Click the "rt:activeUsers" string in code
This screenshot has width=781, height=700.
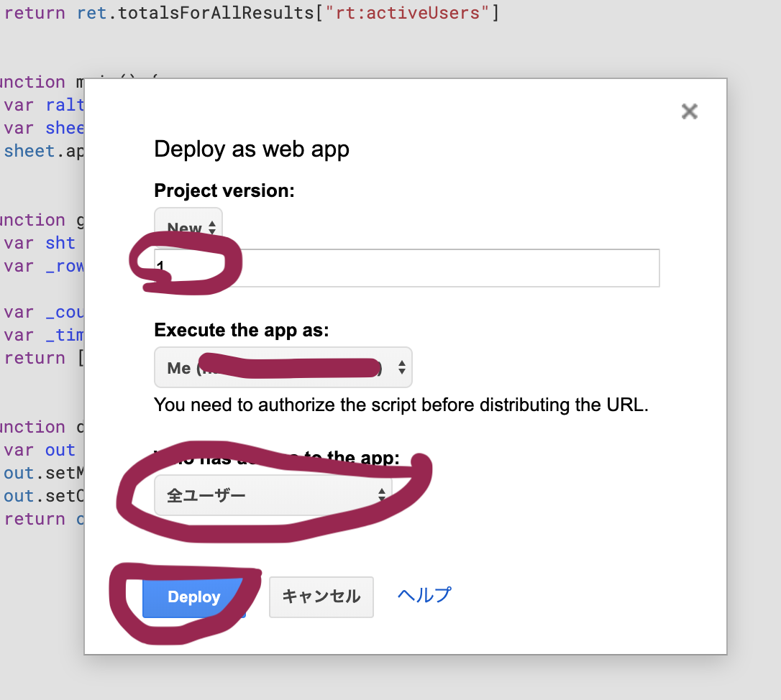point(412,13)
